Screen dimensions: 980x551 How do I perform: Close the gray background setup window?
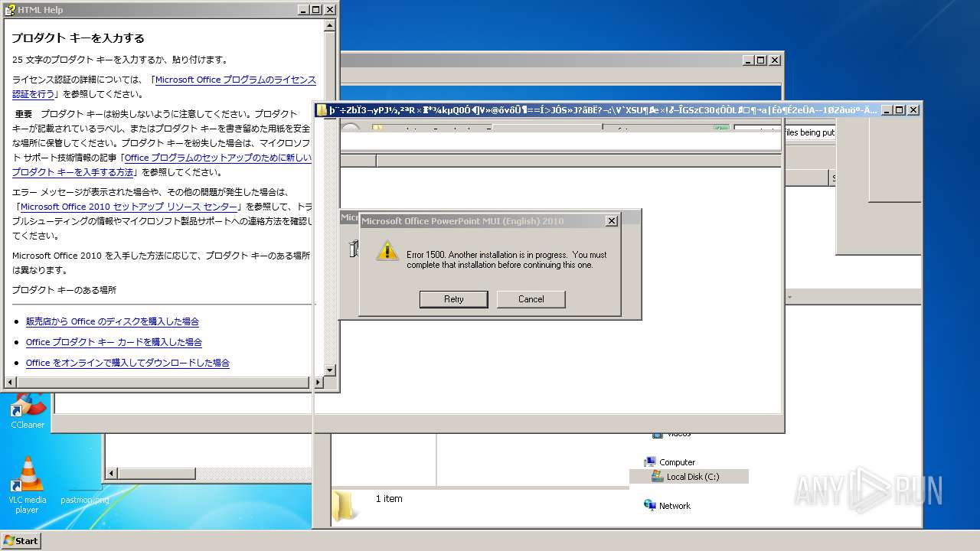coord(775,60)
